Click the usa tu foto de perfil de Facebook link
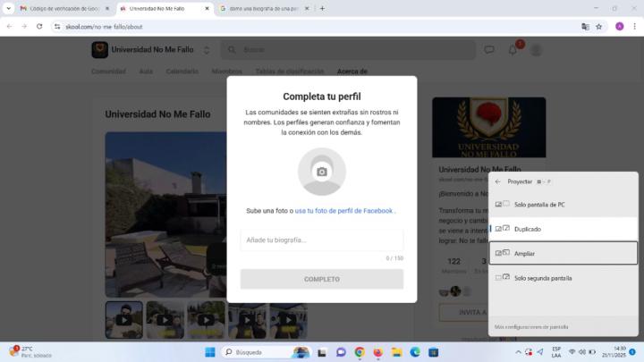Image resolution: width=644 pixels, height=362 pixels. point(343,211)
